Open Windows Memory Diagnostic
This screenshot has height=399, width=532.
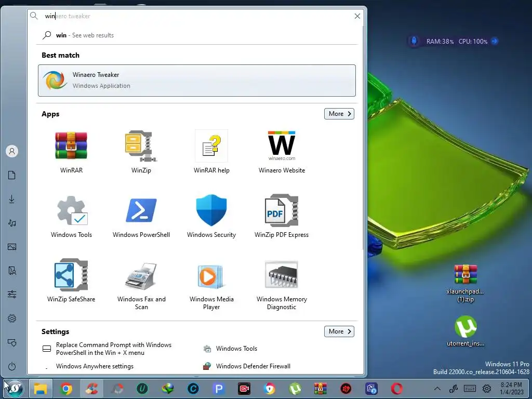tap(282, 285)
